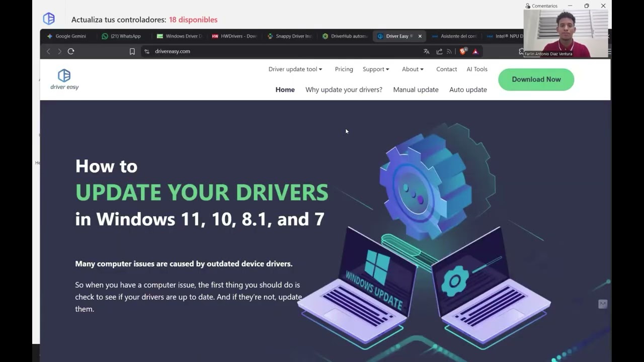Go forward in the browser
The image size is (644, 362).
(x=59, y=51)
